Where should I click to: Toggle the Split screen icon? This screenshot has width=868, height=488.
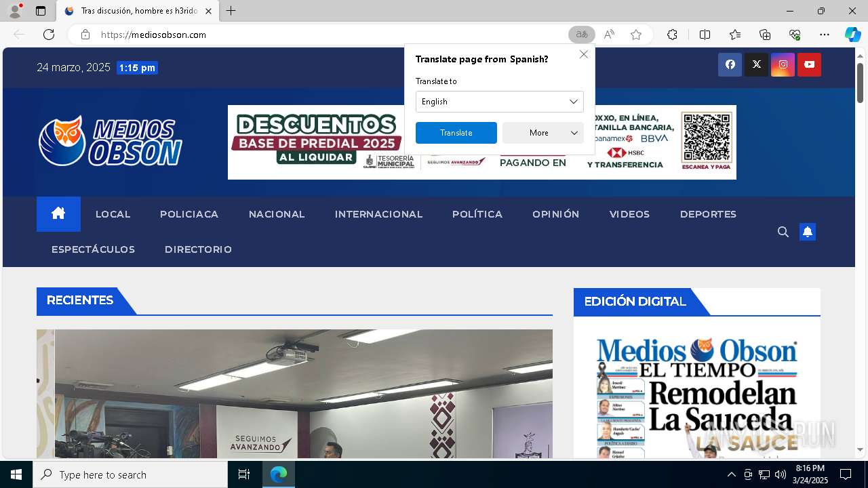coord(705,35)
